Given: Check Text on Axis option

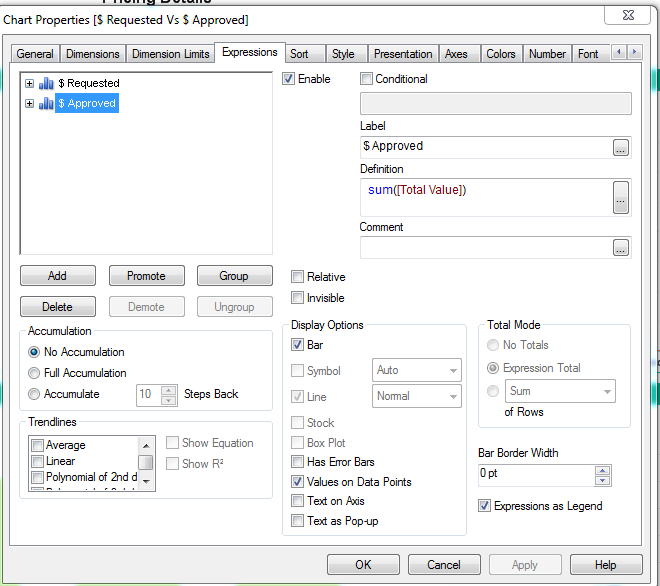Looking at the screenshot, I should [297, 501].
